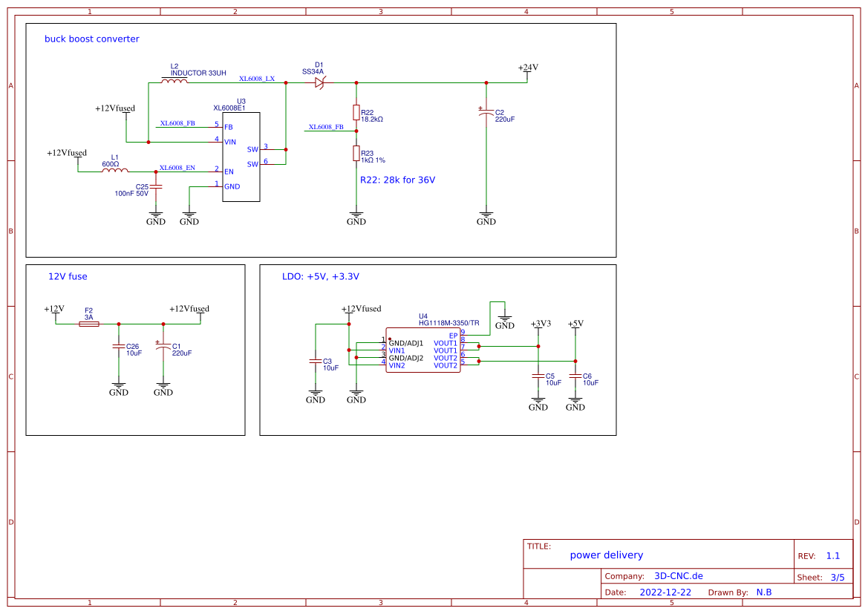Click the C2 220uF capacitor symbol

[x=486, y=113]
